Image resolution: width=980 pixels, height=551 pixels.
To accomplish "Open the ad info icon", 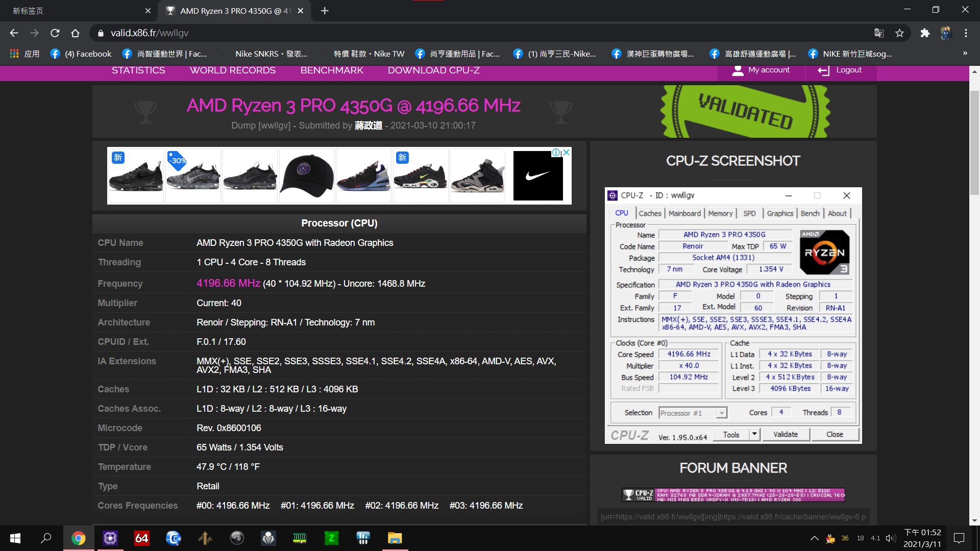I will click(x=556, y=152).
